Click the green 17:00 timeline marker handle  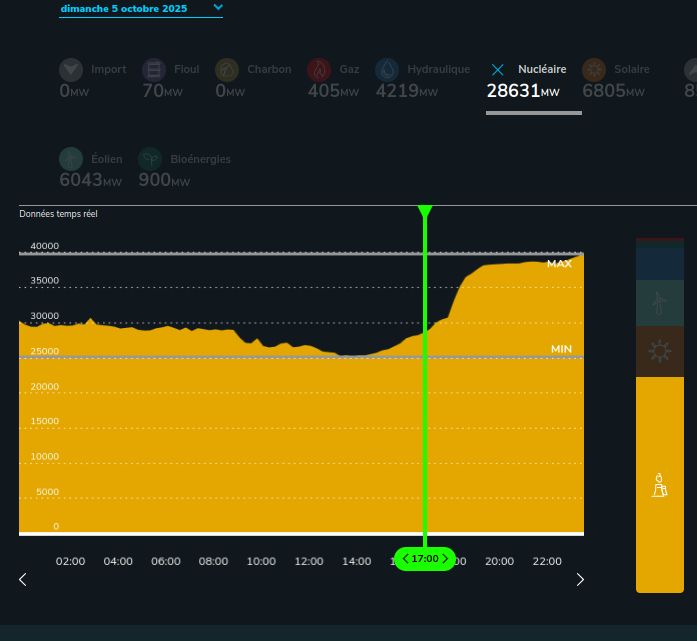(425, 559)
